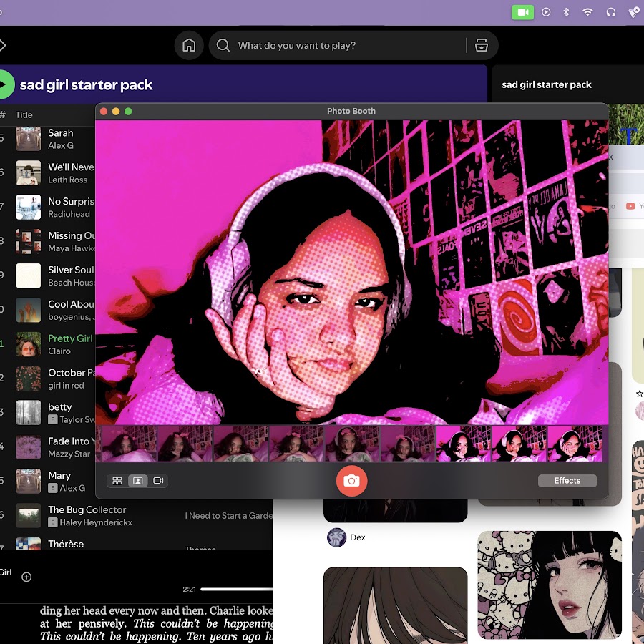Viewport: 644px width, 644px height.
Task: Select the first photo in the Photo Booth filmstrip
Action: click(129, 444)
